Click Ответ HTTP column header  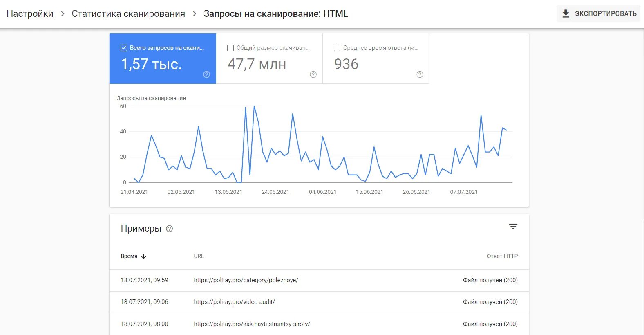[x=502, y=256]
